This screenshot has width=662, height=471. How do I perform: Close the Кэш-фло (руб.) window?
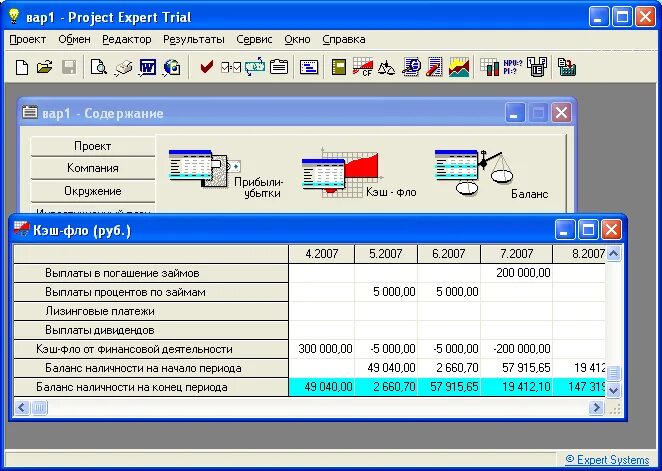pos(611,230)
